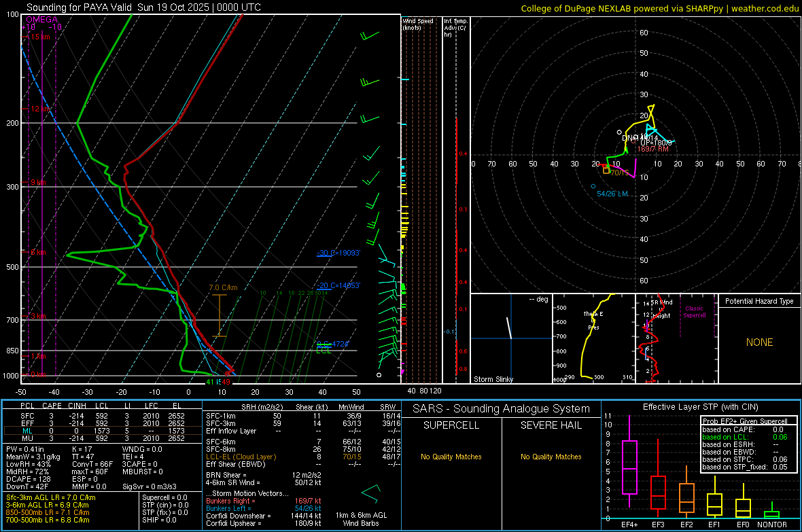The width and height of the screenshot is (802, 532).
Task: Select the 850 pressure level label
Action: point(12,351)
